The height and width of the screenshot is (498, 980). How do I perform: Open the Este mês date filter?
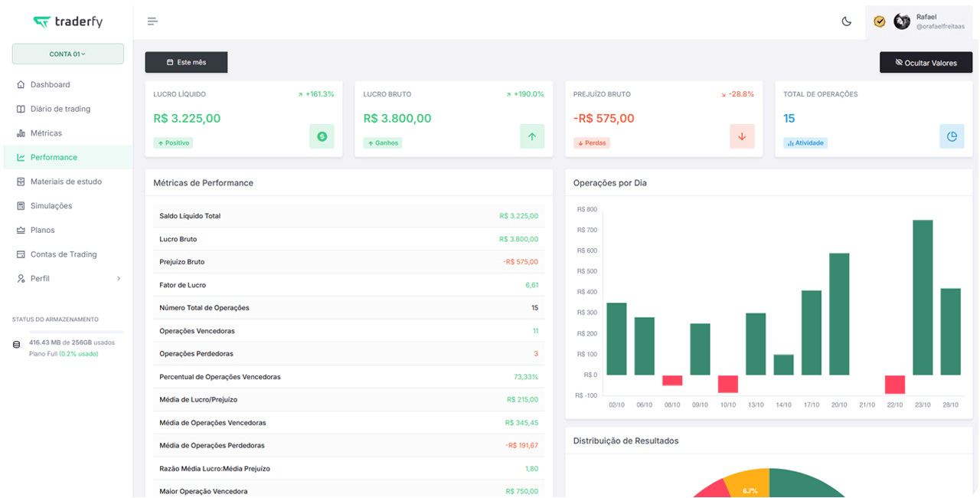click(186, 62)
